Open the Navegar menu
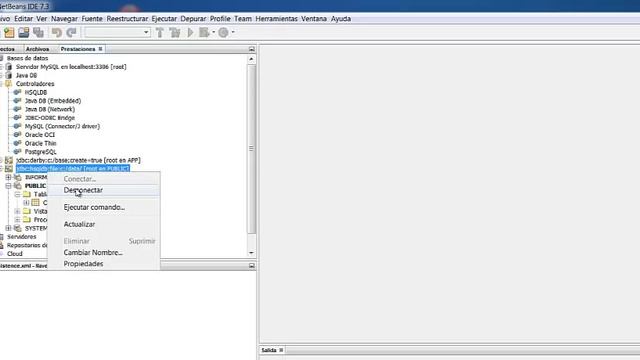 [64, 19]
